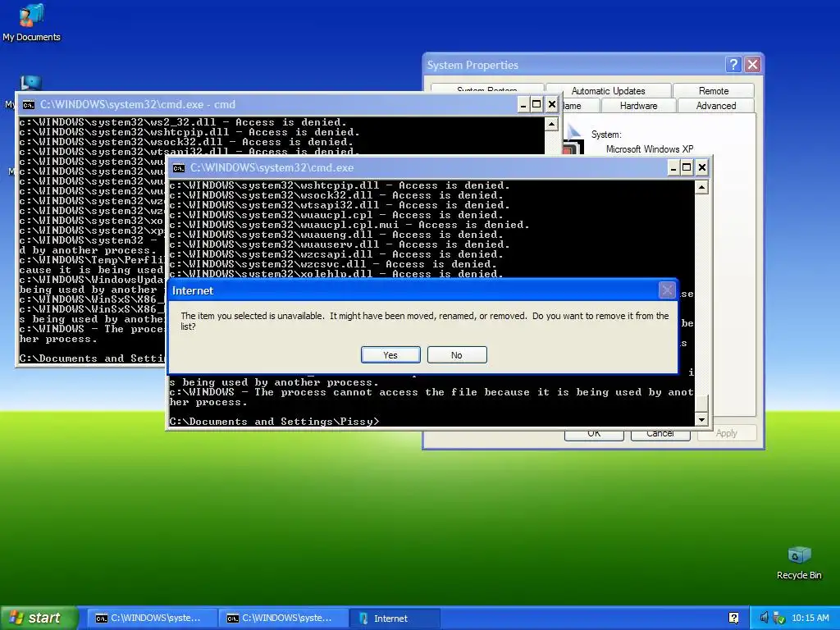This screenshot has height=630, width=840.
Task: Open the Remote tab in System Properties
Action: point(714,90)
